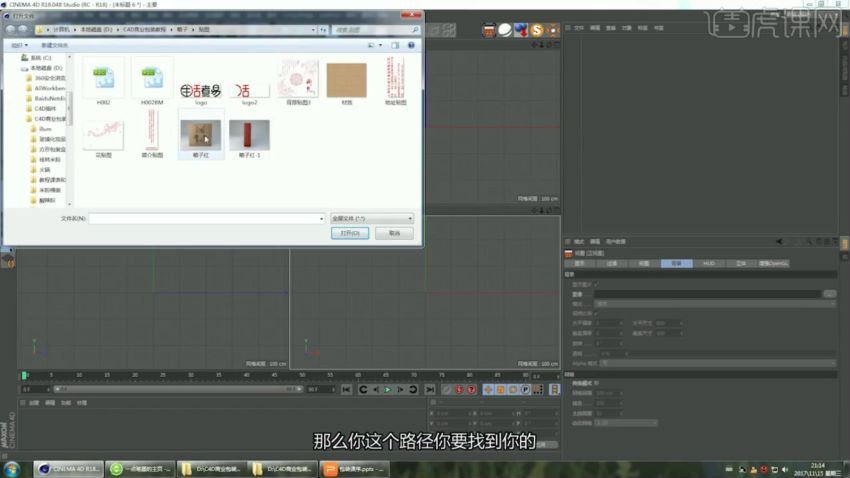Select the brown texture square file thumbnail
The height and width of the screenshot is (478, 850).
pos(346,82)
